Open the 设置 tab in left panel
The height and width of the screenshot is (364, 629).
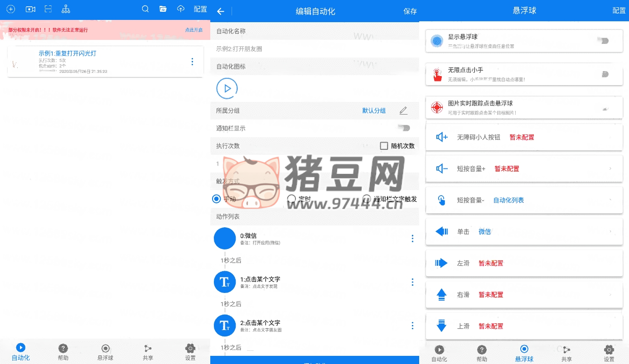pyautogui.click(x=190, y=352)
